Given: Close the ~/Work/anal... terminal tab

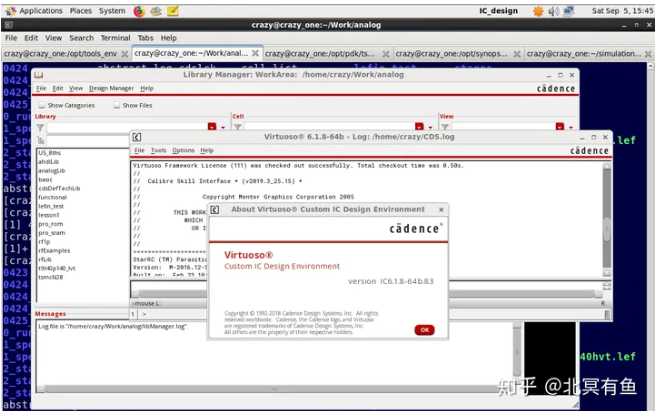Looking at the screenshot, I should (255, 53).
